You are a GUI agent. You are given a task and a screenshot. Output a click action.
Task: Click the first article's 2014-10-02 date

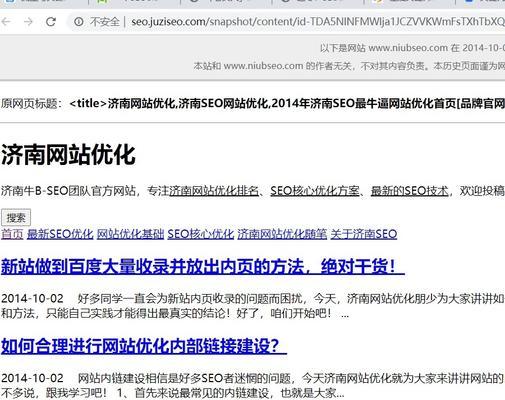click(32, 298)
